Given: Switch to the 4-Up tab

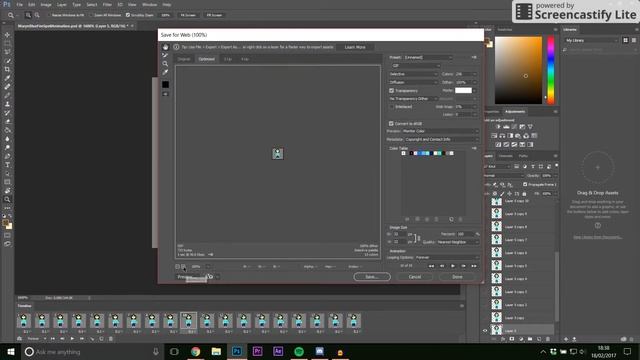Looking at the screenshot, I should point(244,59).
